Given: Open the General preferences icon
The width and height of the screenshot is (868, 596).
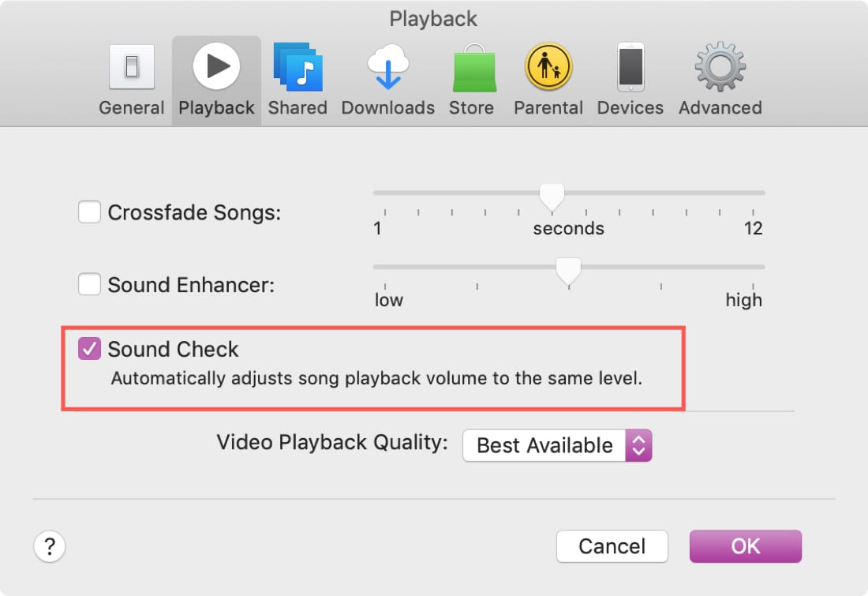Looking at the screenshot, I should click(132, 67).
